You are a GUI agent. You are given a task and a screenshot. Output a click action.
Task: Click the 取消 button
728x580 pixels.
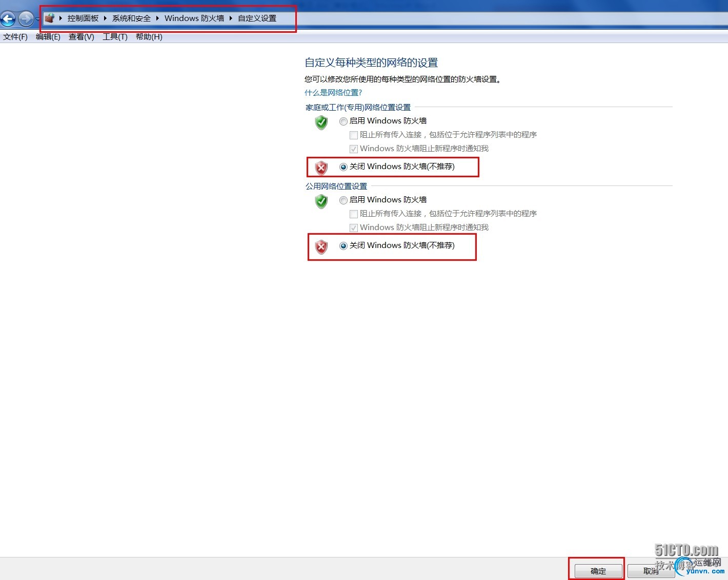click(651, 571)
